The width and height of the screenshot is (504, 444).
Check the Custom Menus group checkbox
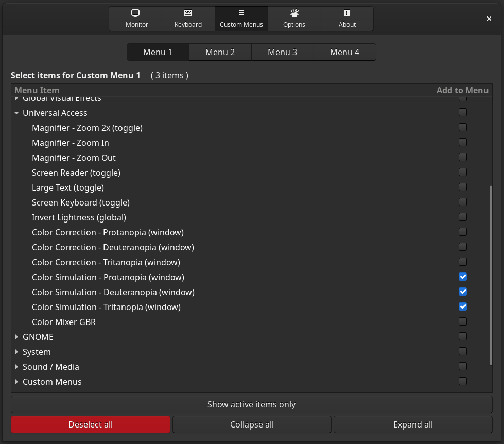click(462, 381)
